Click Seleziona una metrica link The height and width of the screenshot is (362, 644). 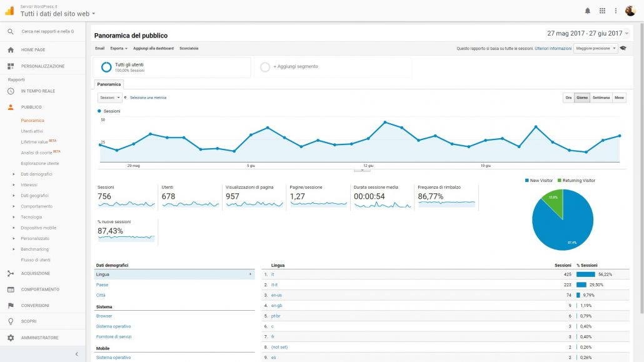coord(148,98)
